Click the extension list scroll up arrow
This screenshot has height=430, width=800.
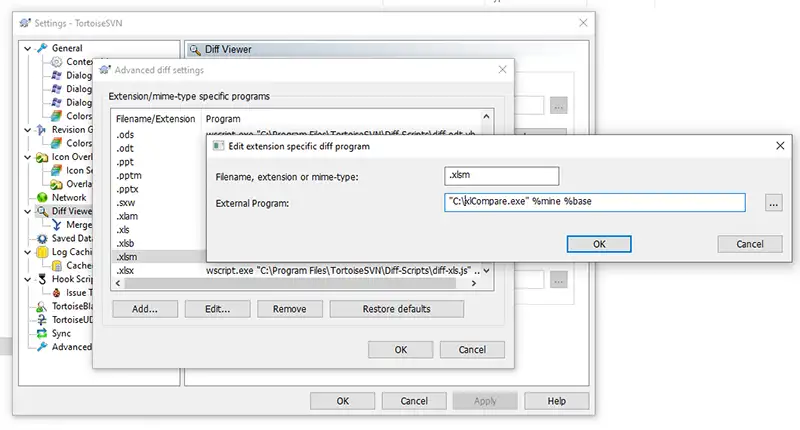click(486, 117)
